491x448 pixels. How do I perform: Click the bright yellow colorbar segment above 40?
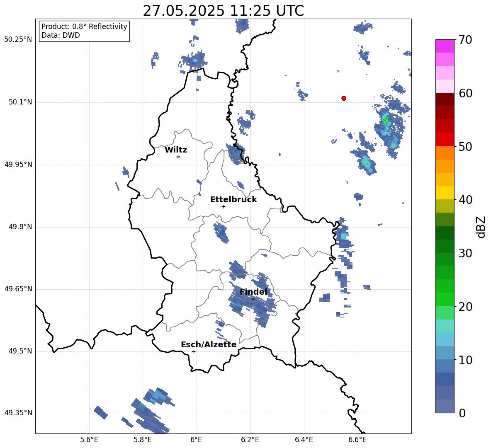click(445, 193)
